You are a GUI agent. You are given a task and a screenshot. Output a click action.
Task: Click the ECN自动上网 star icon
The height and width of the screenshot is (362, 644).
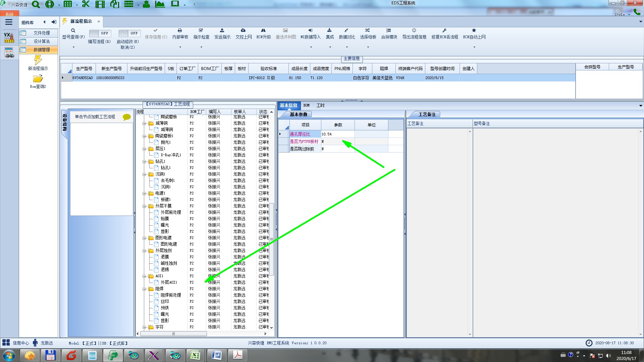click(x=474, y=31)
